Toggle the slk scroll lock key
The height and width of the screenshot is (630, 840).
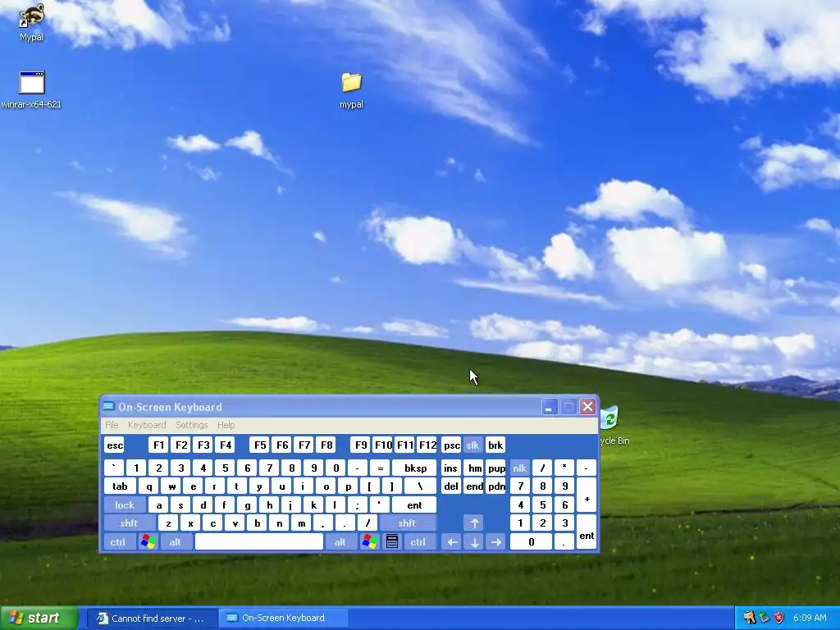pos(472,445)
